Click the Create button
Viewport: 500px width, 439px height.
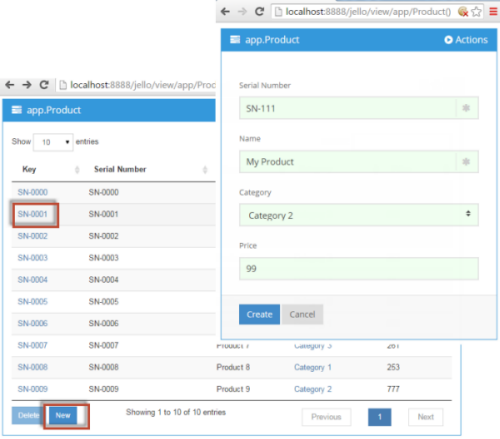pyautogui.click(x=259, y=314)
